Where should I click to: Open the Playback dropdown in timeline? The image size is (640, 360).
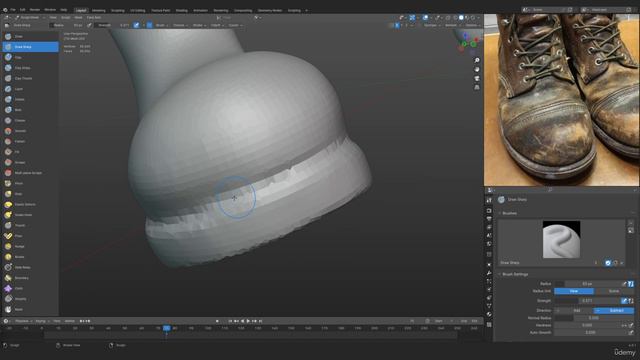coord(23,321)
